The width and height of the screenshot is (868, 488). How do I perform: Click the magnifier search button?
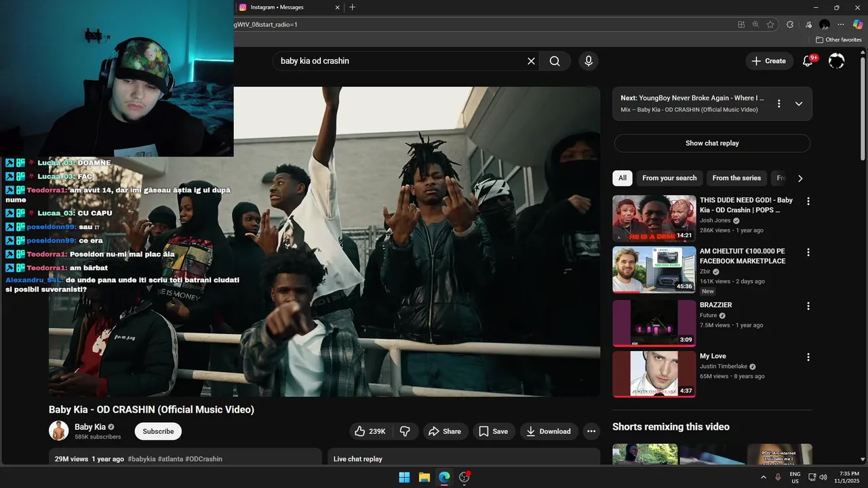click(x=555, y=61)
